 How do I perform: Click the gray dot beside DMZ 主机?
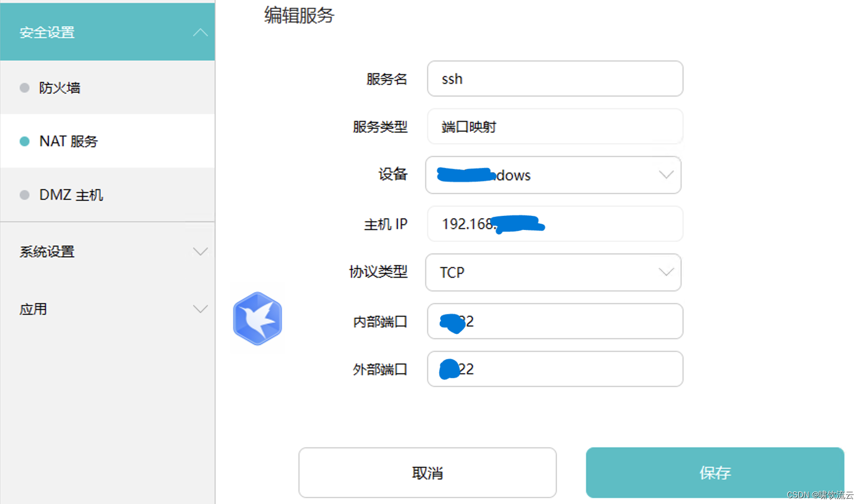[x=24, y=194]
